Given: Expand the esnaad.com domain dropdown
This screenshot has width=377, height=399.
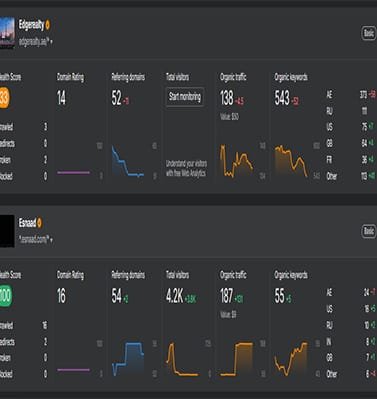Looking at the screenshot, I should [x=51, y=240].
